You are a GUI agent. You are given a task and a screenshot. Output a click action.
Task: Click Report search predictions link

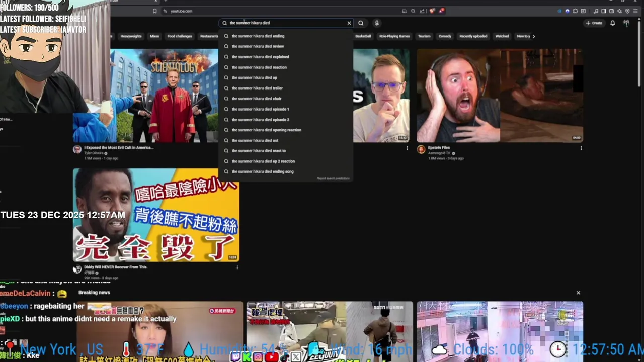coord(333,178)
